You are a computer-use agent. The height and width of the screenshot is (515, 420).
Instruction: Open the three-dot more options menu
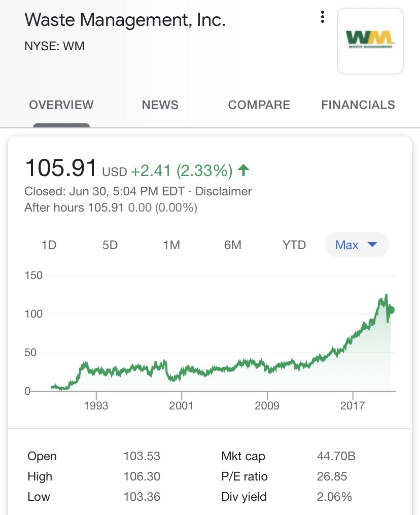tap(322, 18)
